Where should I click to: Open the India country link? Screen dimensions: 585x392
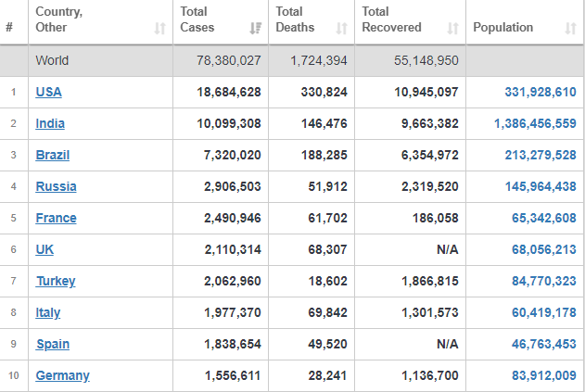(x=50, y=123)
